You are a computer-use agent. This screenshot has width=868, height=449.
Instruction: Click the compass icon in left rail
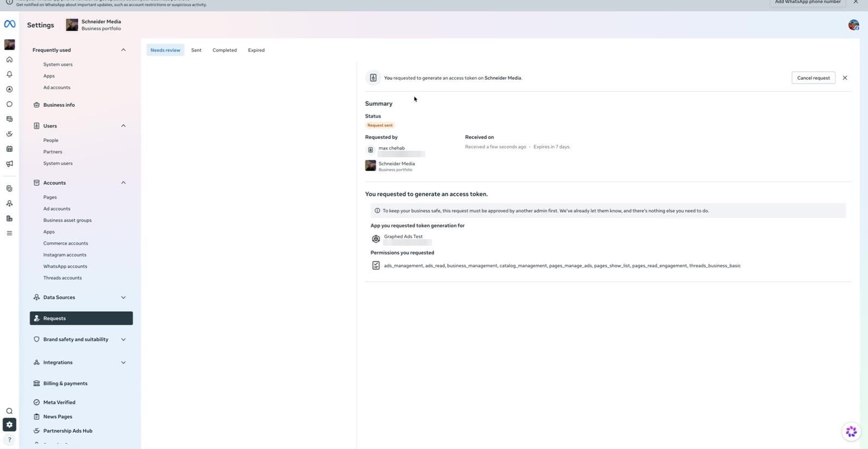(9, 89)
